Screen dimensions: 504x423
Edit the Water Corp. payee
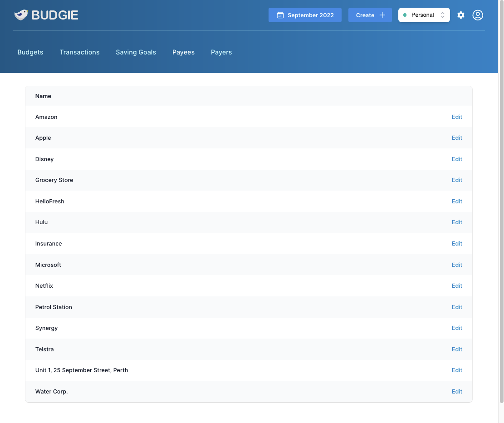(x=457, y=391)
